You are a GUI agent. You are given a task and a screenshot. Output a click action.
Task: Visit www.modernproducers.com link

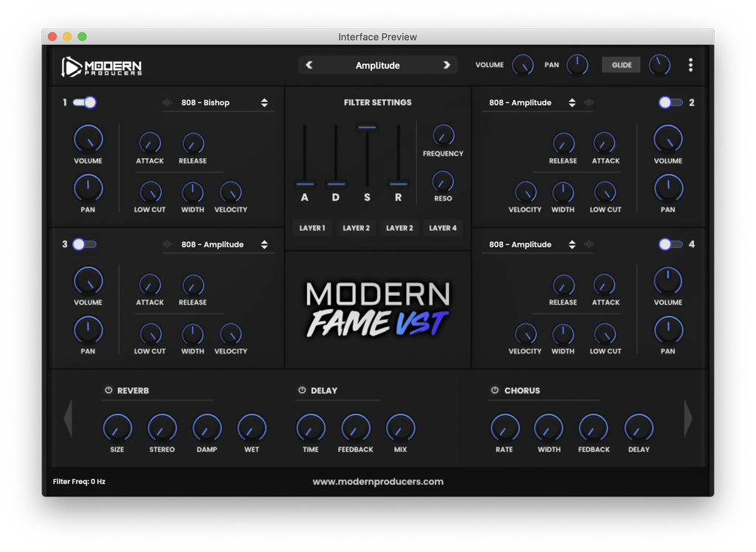click(377, 481)
